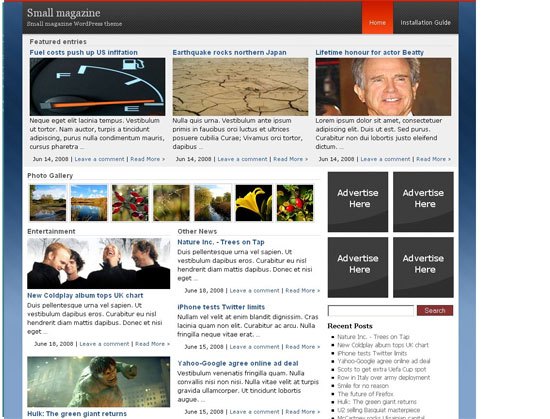The image size is (550, 419).
Task: Open iPhone tests Twitter limits headline
Action: 221,307
